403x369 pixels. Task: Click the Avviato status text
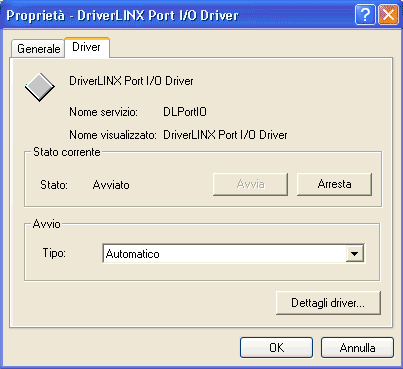point(111,185)
